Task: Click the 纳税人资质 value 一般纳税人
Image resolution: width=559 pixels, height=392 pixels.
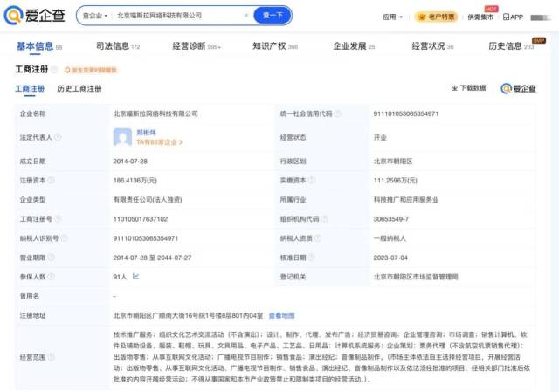Action: click(390, 238)
